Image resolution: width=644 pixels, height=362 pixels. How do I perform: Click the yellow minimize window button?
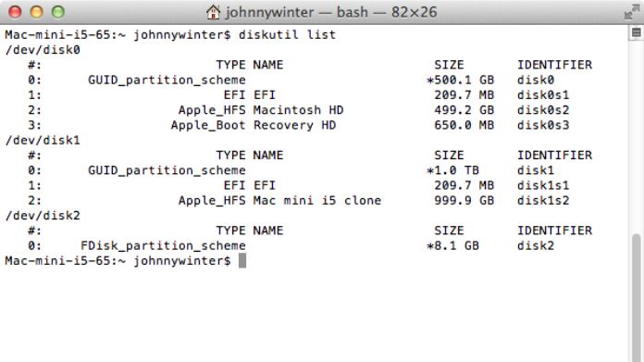(37, 12)
